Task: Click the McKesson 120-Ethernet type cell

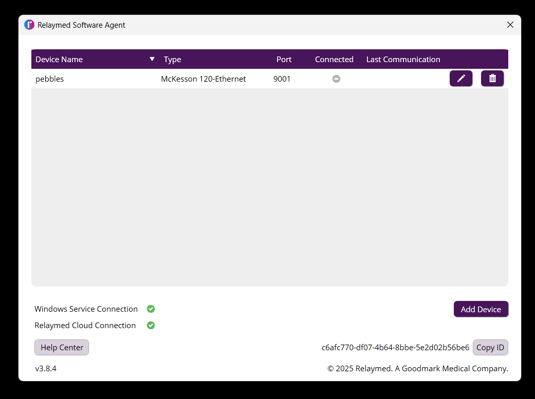Action: click(x=203, y=79)
